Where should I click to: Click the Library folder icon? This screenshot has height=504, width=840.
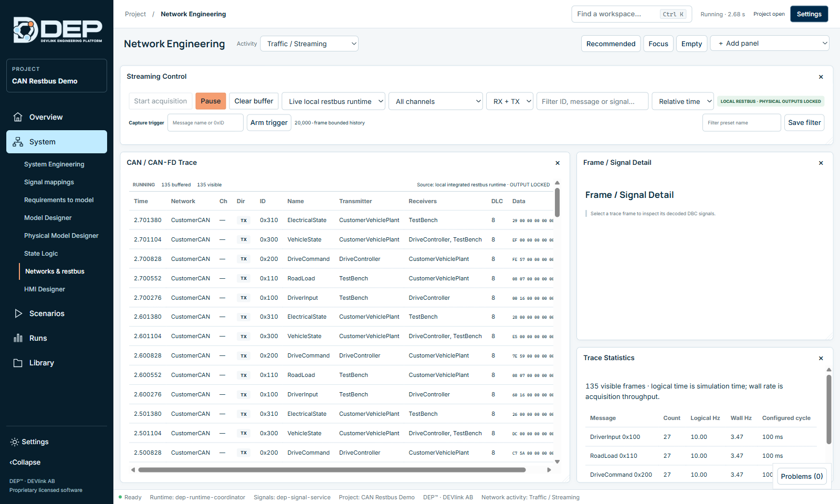coord(18,363)
